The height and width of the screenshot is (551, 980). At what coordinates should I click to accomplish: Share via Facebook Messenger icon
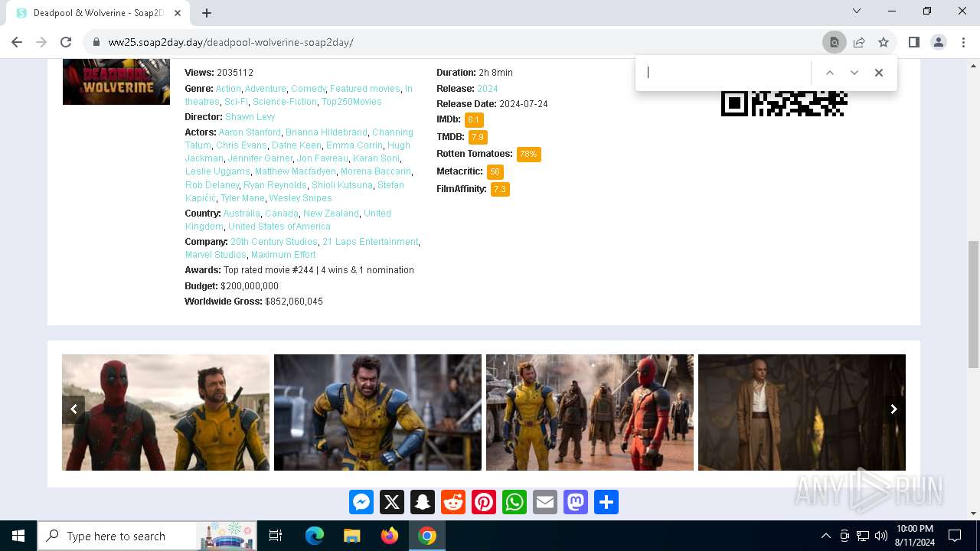tap(361, 502)
